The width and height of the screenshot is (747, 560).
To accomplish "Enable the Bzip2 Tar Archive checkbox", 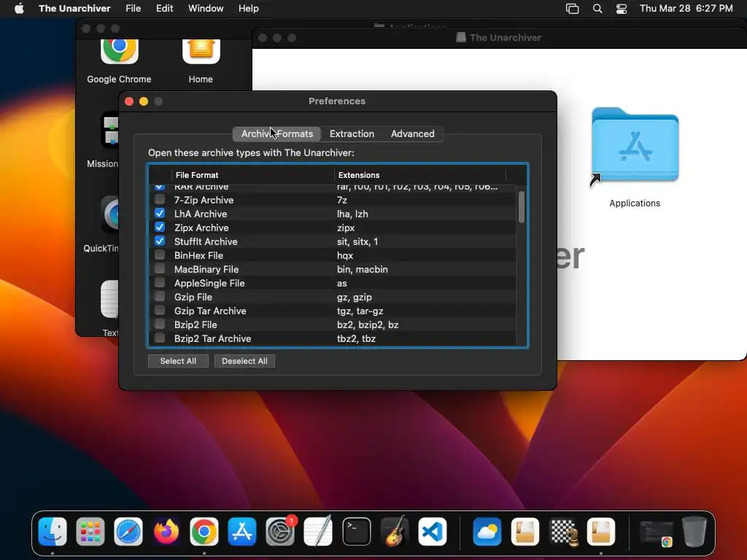I will 160,338.
